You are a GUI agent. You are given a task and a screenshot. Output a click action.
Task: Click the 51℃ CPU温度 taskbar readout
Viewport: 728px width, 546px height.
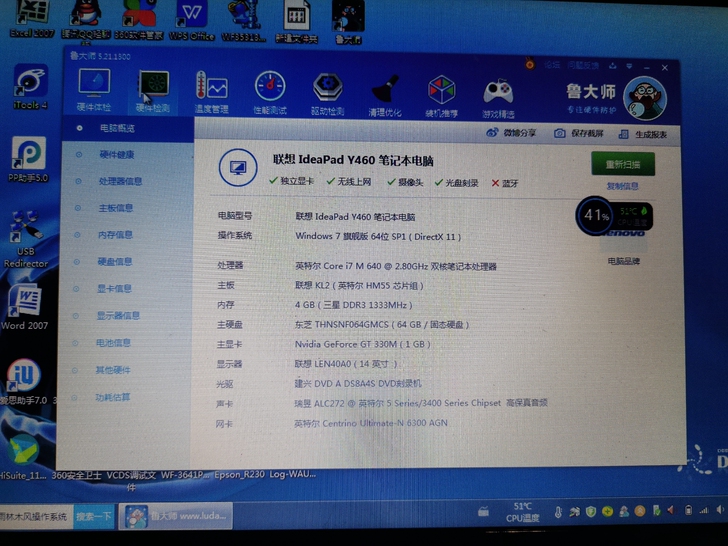point(523,512)
